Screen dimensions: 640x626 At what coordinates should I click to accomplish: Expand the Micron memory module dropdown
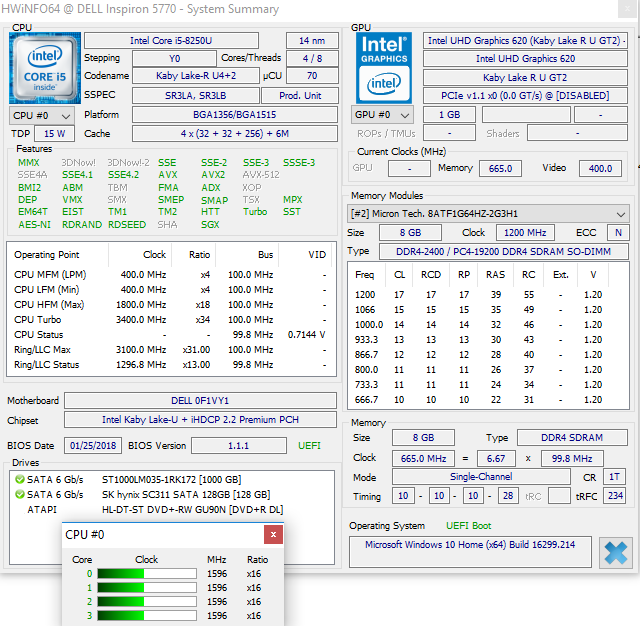click(x=488, y=213)
